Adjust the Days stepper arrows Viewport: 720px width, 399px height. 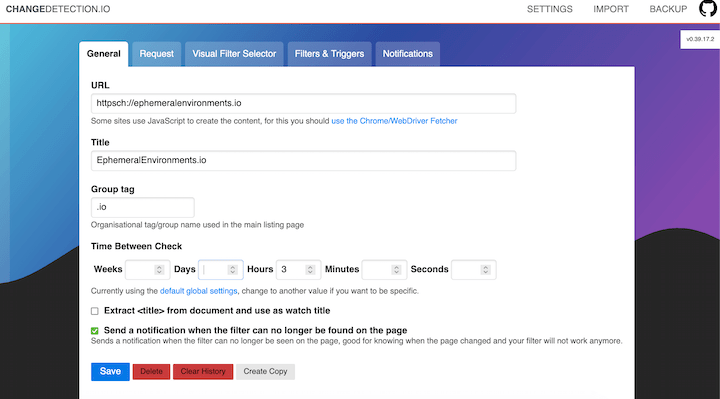tap(232, 270)
